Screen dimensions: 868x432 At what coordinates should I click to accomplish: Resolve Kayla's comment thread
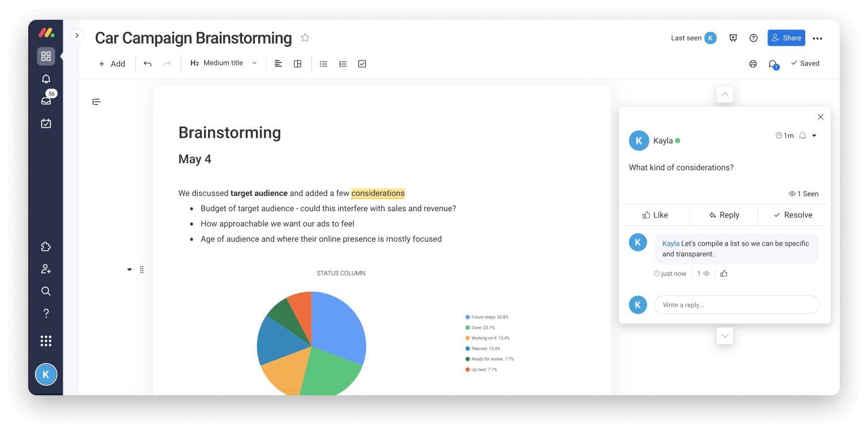[x=792, y=215]
